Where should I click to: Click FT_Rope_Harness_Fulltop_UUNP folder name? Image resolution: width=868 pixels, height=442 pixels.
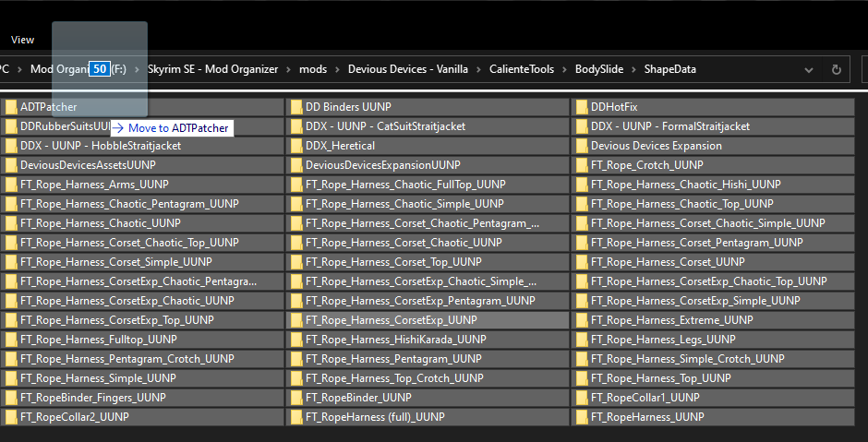(99, 339)
